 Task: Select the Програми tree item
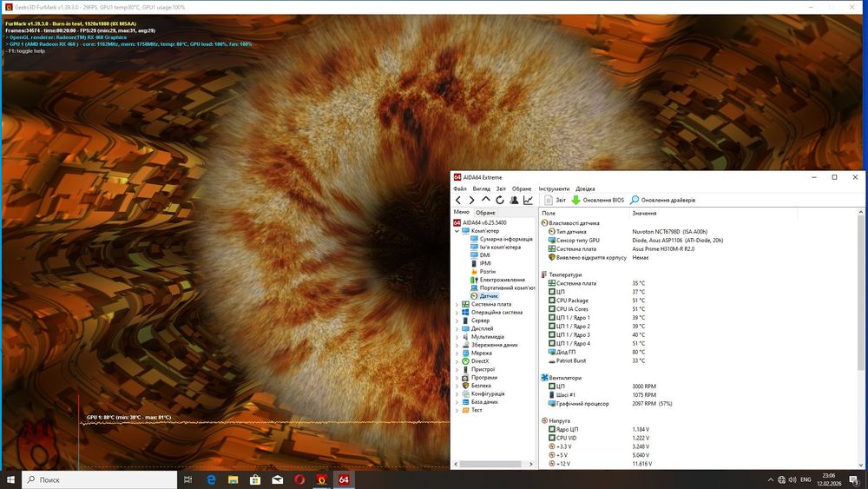tap(483, 377)
